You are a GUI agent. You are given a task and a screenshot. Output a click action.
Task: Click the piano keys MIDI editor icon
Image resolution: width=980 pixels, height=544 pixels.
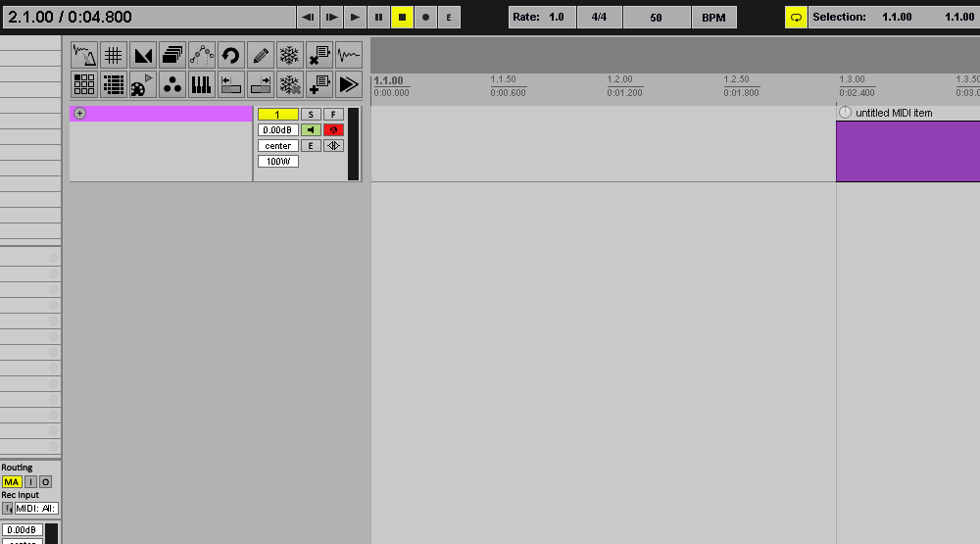[x=201, y=84]
